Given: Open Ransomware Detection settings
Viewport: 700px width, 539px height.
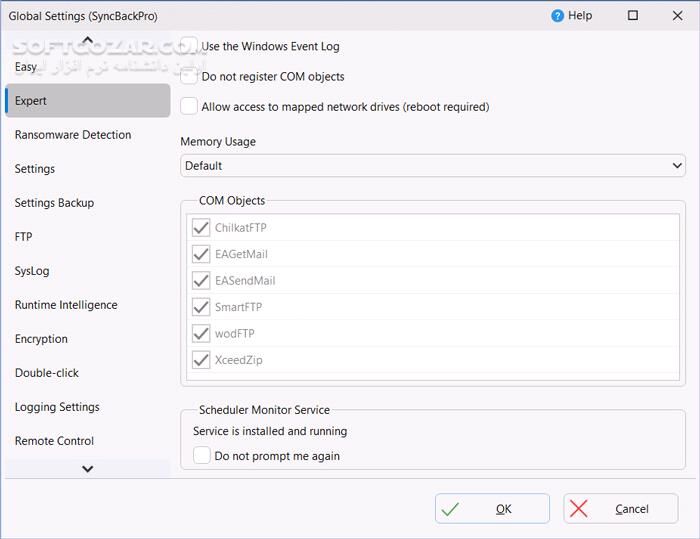Looking at the screenshot, I should (88, 135).
